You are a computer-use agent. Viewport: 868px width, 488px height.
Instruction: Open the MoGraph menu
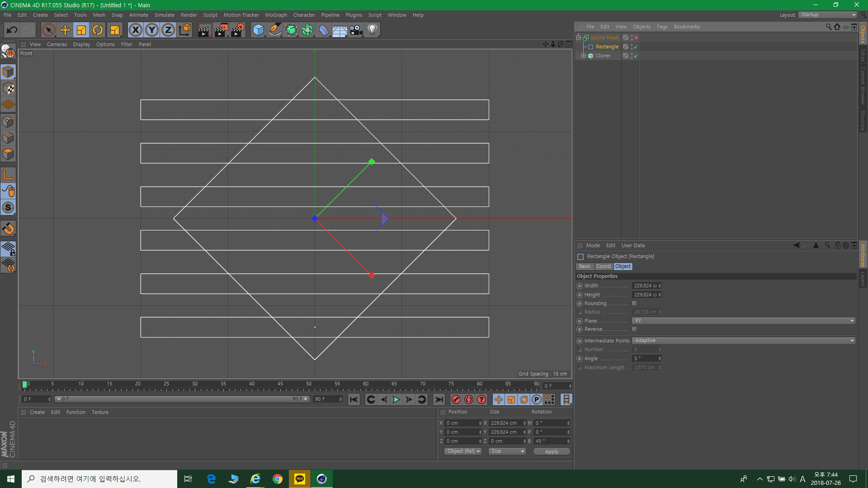[276, 15]
